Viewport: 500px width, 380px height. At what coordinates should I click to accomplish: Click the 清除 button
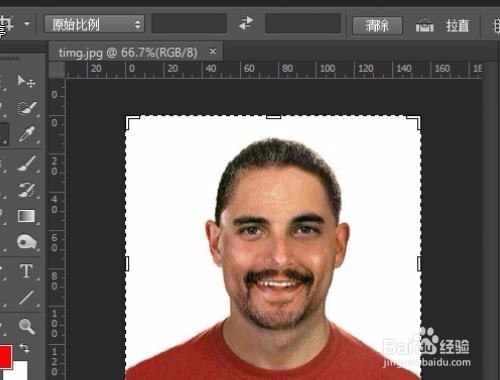(x=377, y=25)
